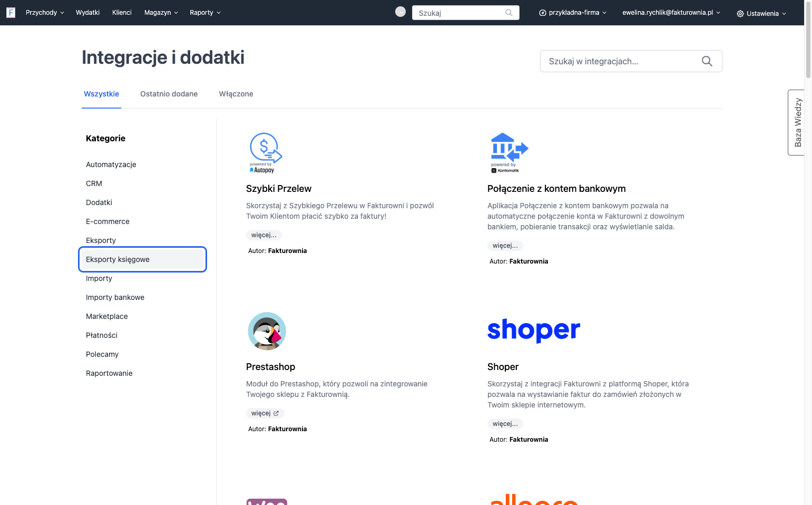Click the magnifier in integrations search

point(707,61)
